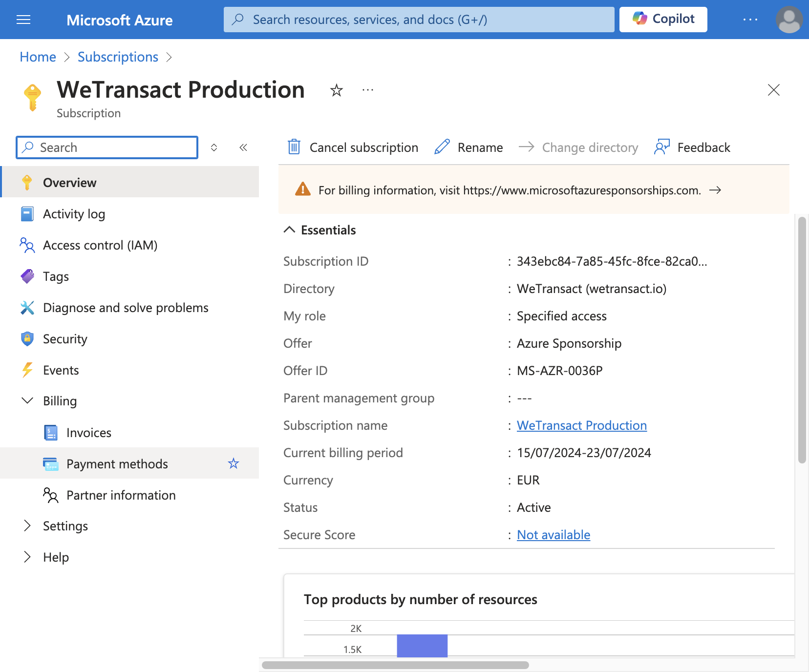
Task: Open the top bar ellipsis menu
Action: click(x=750, y=20)
